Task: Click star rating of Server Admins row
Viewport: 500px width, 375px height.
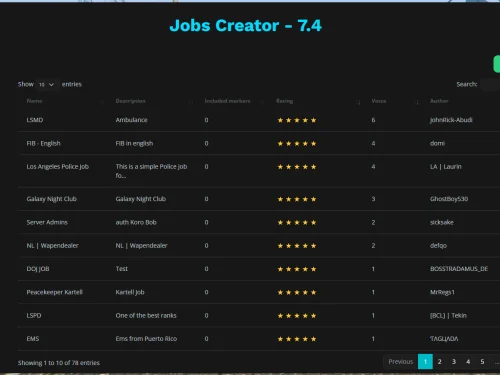Action: [297, 223]
